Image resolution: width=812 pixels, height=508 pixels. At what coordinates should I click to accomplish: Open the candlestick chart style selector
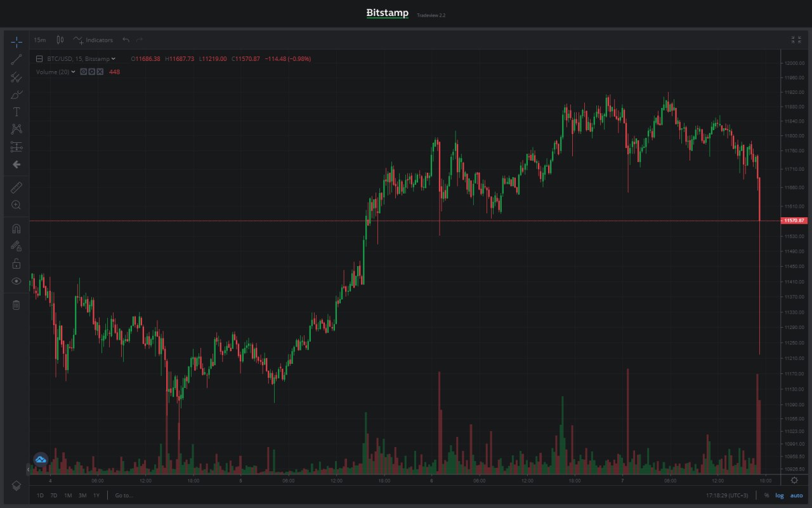click(x=60, y=40)
